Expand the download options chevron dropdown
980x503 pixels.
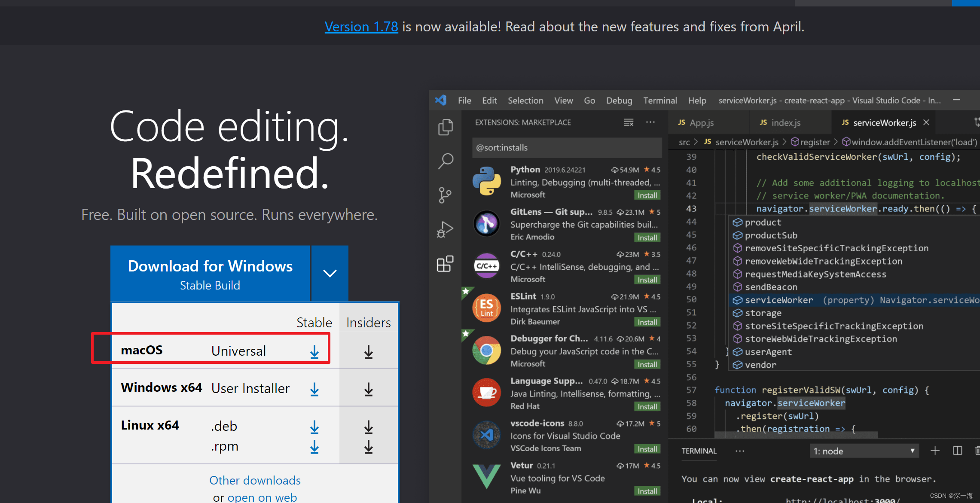tap(330, 273)
